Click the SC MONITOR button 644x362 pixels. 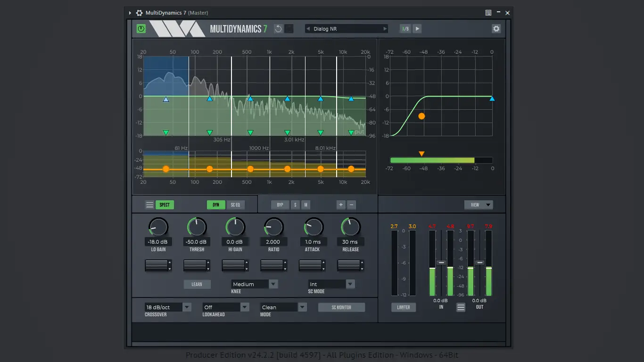341,307
